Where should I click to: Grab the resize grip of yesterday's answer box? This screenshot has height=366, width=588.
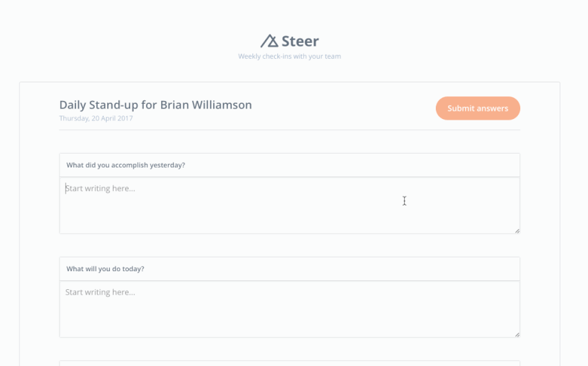click(517, 230)
